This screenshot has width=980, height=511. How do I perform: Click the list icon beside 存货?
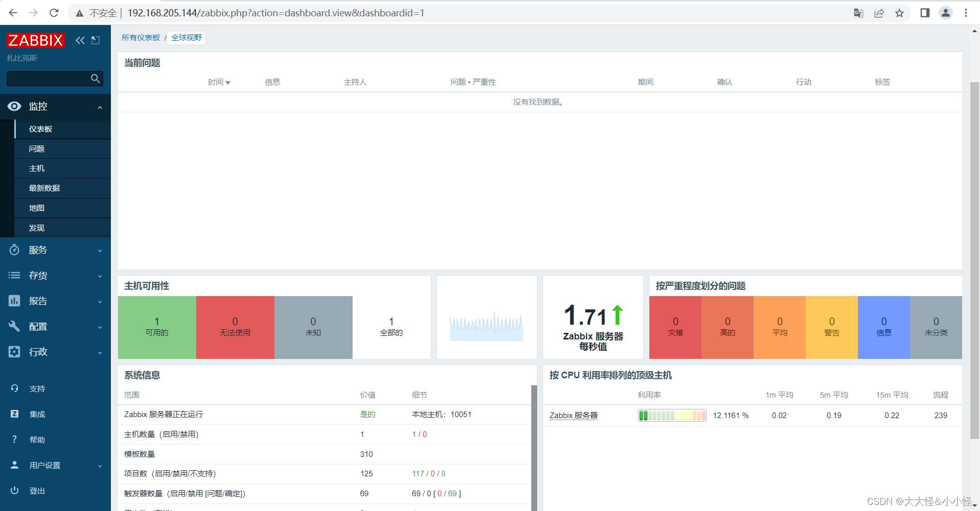click(14, 275)
